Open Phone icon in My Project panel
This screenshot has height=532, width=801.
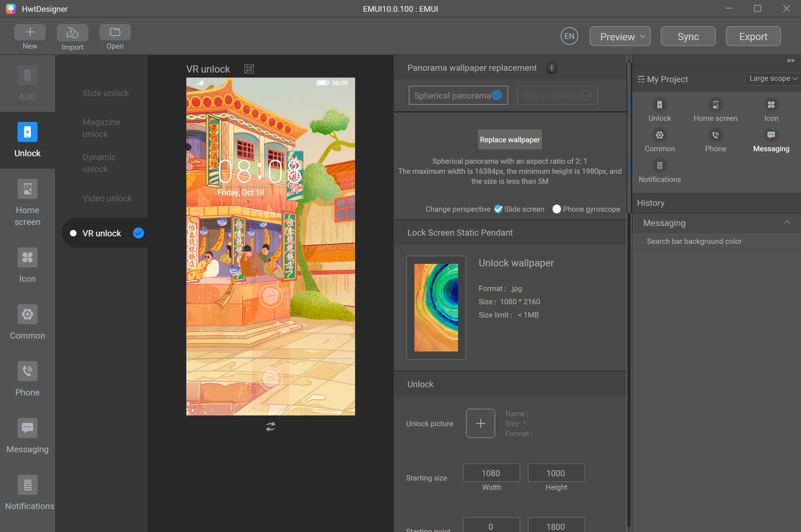tap(715, 135)
